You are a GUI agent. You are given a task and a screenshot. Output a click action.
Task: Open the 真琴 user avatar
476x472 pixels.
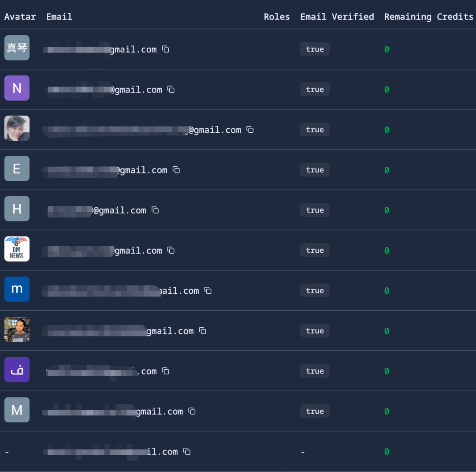[x=17, y=48]
